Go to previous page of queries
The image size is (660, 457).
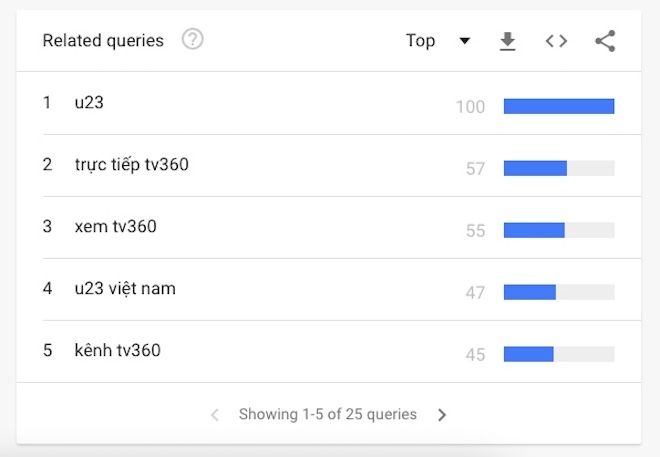tap(215, 415)
